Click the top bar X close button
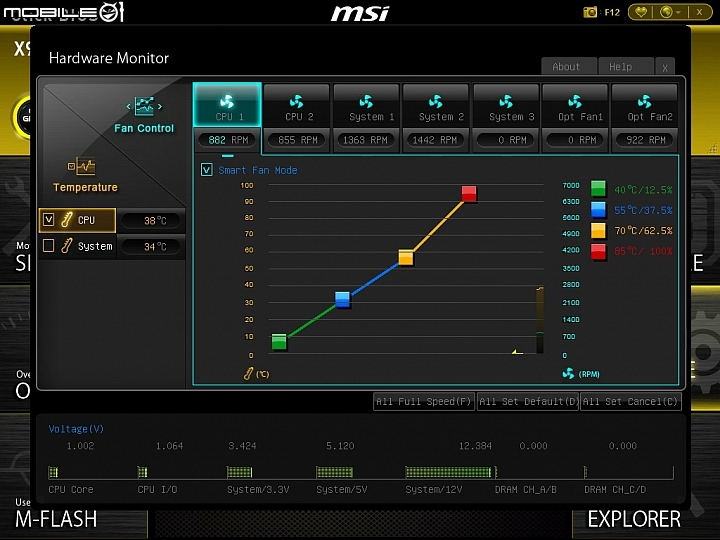The height and width of the screenshot is (540, 720). 699,12
